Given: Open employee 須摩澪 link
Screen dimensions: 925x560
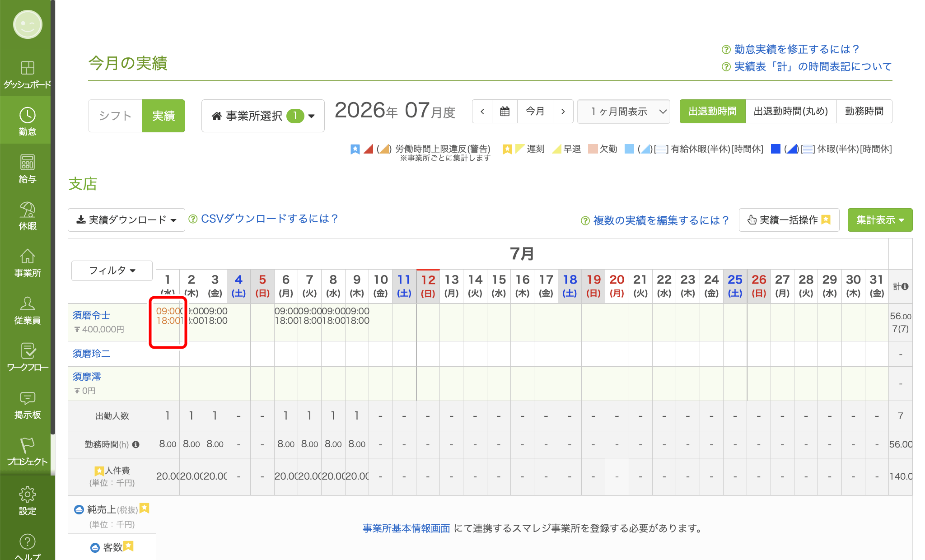Looking at the screenshot, I should coord(87,377).
